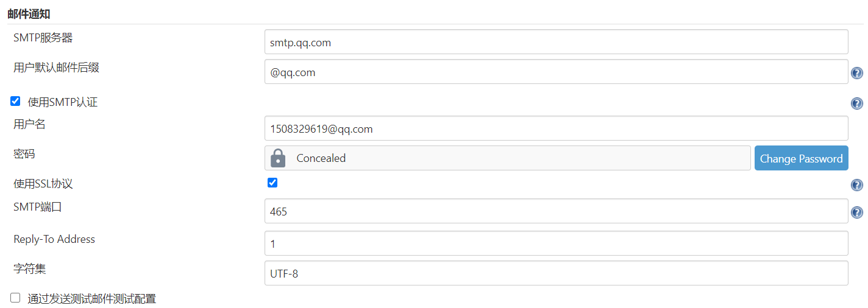Click the SMTP服务器 label text
Viewport: 868px width, 308px height.
point(43,38)
